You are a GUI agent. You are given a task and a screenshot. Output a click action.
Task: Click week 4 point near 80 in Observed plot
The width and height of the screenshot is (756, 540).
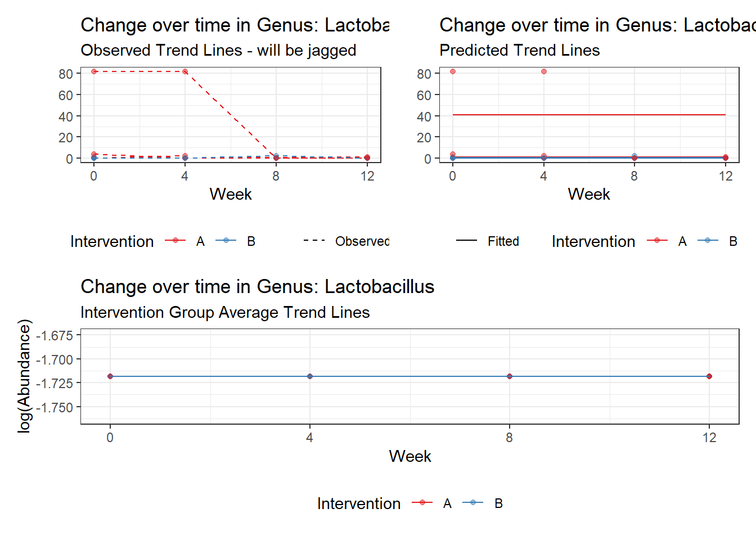185,71
